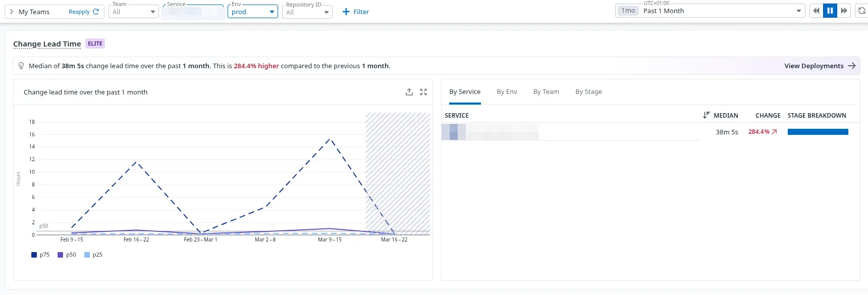Click the lightbulb insight icon
The image size is (868, 295).
21,66
